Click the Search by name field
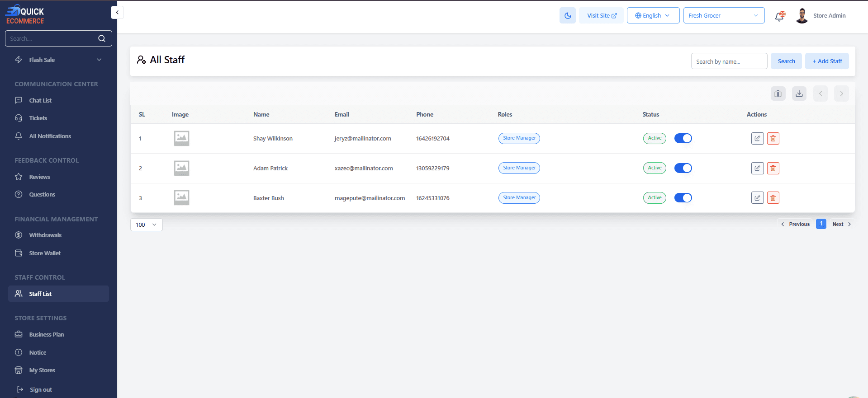This screenshot has height=398, width=868. (x=728, y=61)
